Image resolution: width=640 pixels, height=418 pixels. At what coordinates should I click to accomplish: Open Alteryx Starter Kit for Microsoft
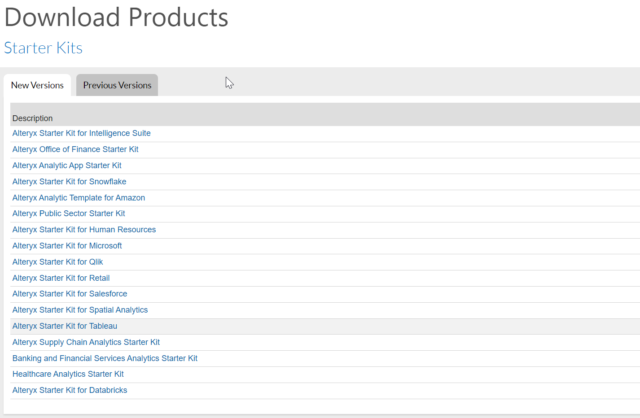point(67,246)
